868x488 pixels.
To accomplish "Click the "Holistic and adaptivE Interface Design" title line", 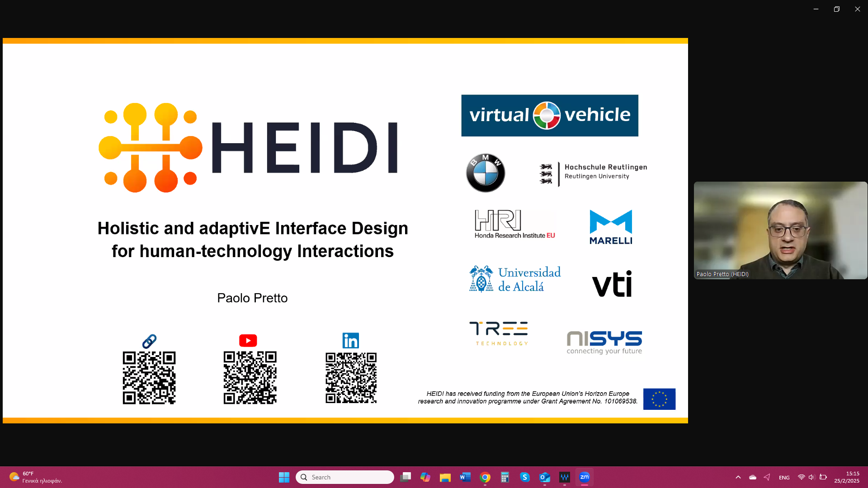I will click(253, 228).
